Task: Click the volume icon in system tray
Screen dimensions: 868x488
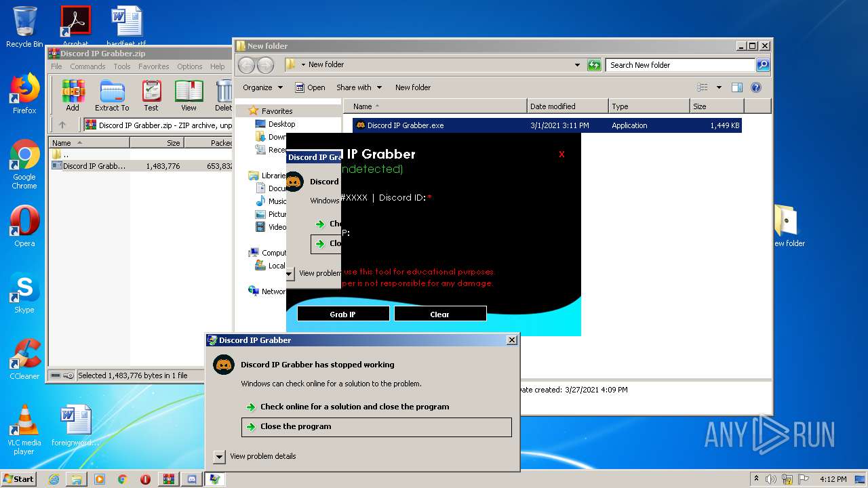Action: (x=771, y=479)
